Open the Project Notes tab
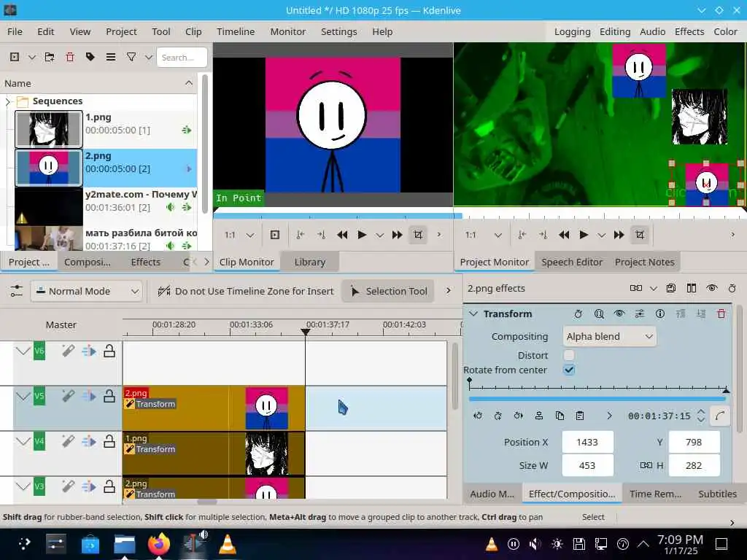Image resolution: width=747 pixels, height=560 pixels. tap(645, 262)
